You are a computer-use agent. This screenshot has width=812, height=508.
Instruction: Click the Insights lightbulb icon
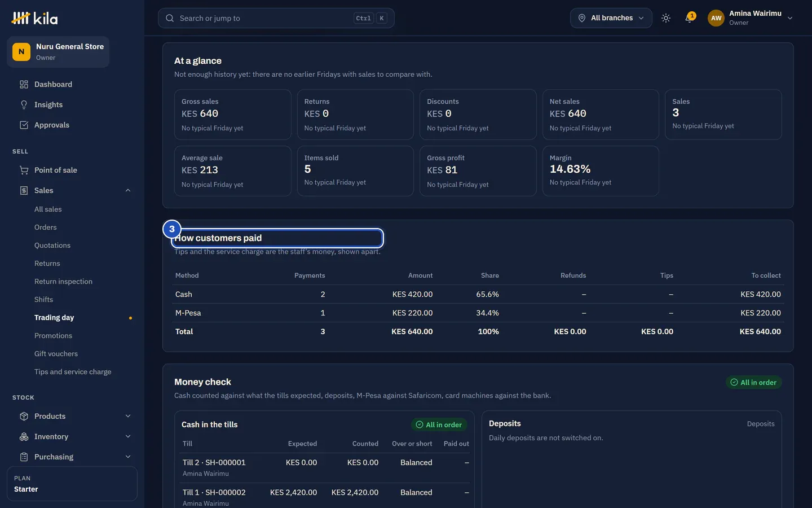(x=24, y=105)
